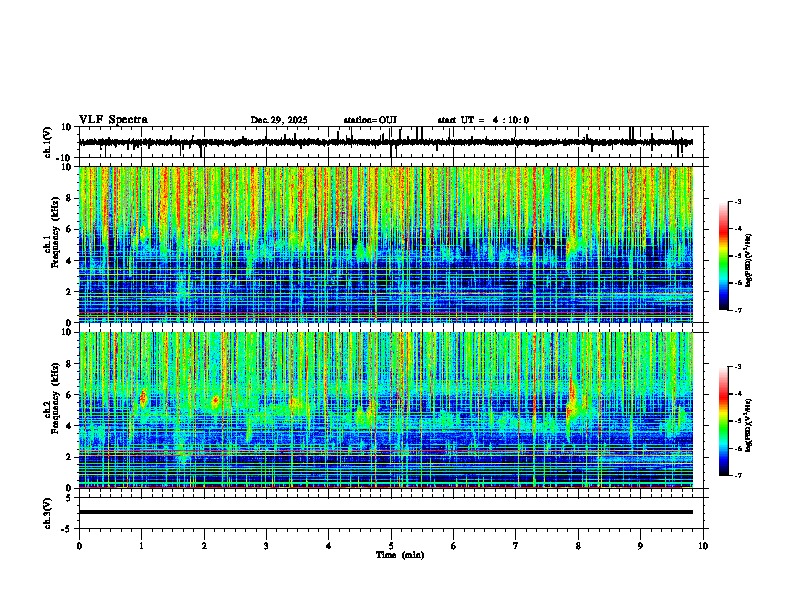Image resolution: width=792 pixels, height=612 pixels.
Task: Click the ch.1 color bar "log(PSD)" label
Action: 749,261
